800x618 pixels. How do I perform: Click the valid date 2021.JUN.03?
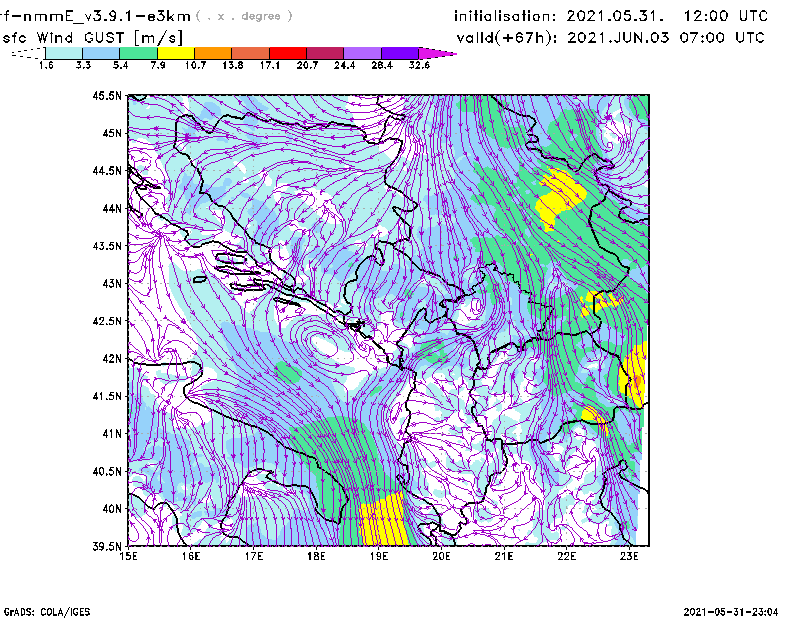coord(618,38)
